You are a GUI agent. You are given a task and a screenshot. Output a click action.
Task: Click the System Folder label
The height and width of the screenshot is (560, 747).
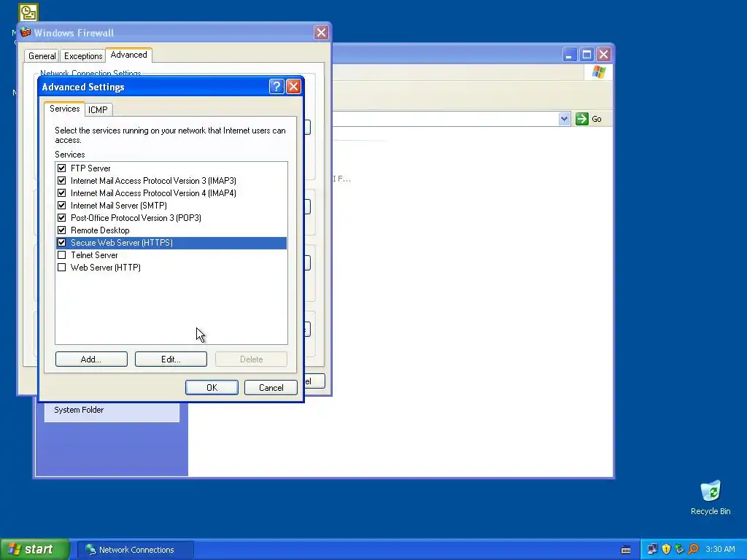coord(79,410)
